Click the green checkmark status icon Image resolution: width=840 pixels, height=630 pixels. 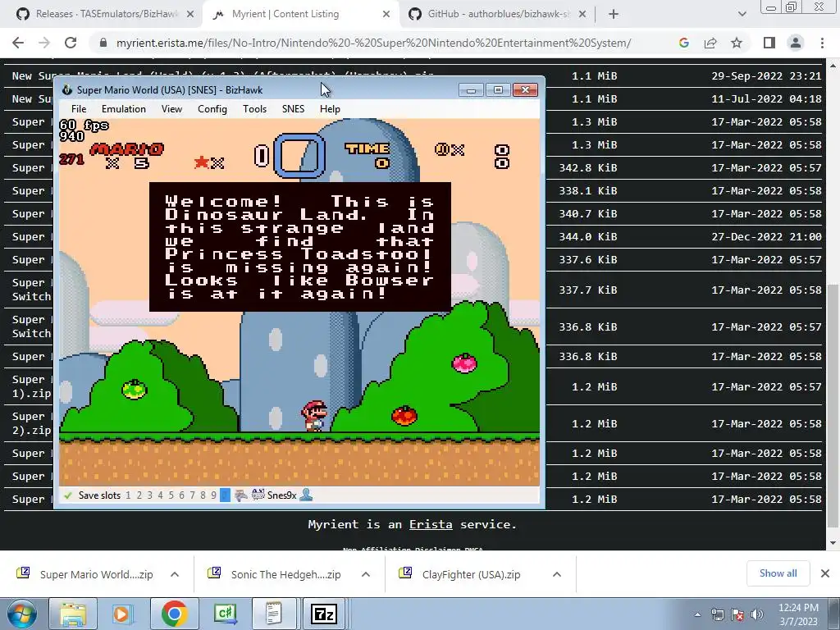(68, 495)
